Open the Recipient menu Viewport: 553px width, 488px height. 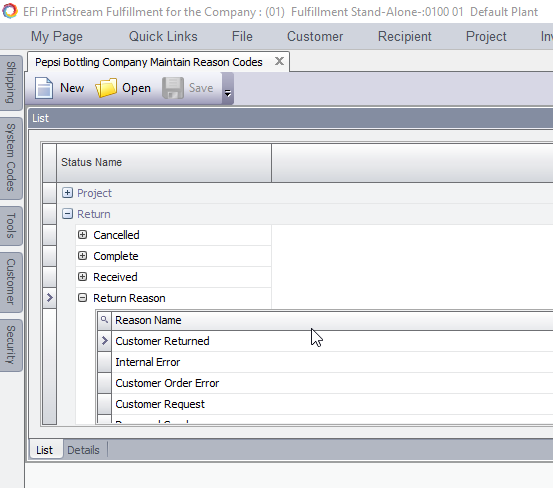point(405,36)
